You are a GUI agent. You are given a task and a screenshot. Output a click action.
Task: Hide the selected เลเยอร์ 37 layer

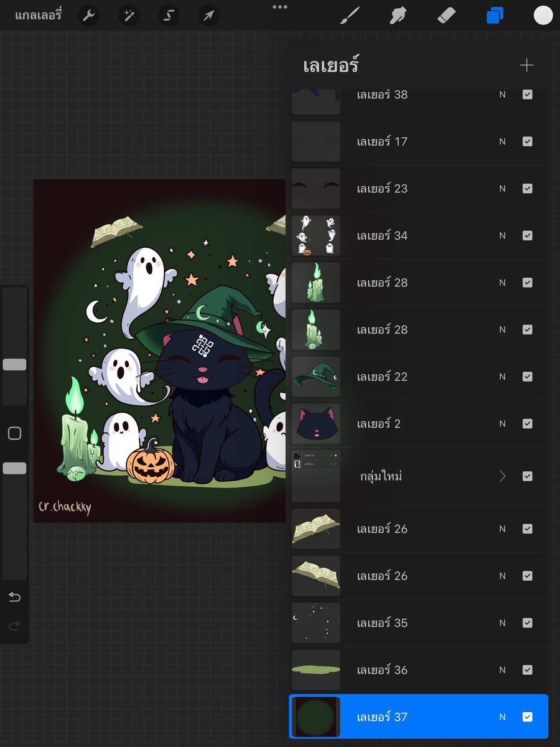pos(527,717)
